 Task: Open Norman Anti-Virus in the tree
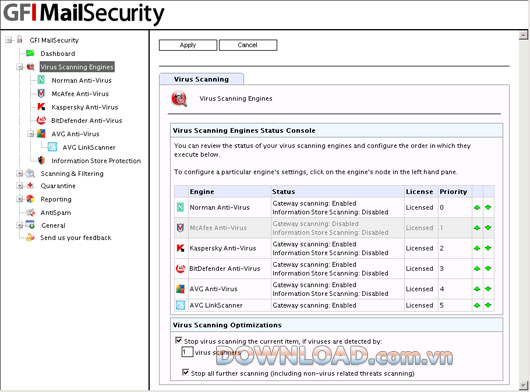click(x=81, y=80)
